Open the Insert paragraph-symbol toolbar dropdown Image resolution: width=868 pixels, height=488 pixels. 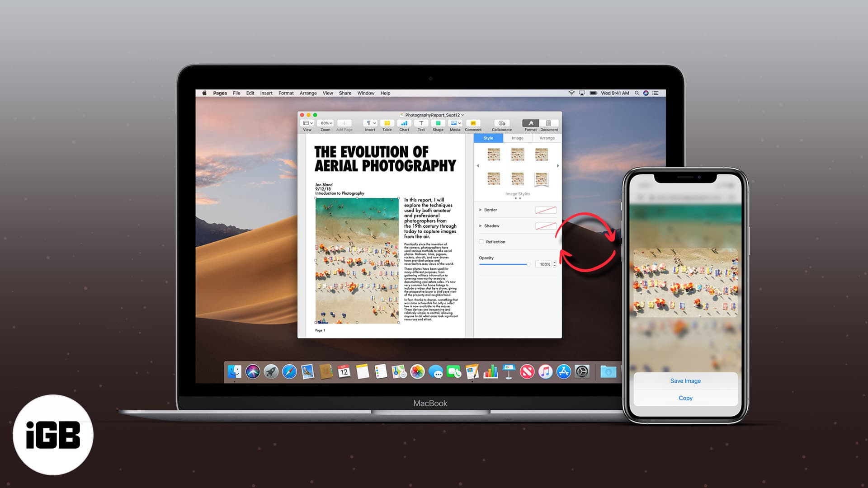coord(370,123)
